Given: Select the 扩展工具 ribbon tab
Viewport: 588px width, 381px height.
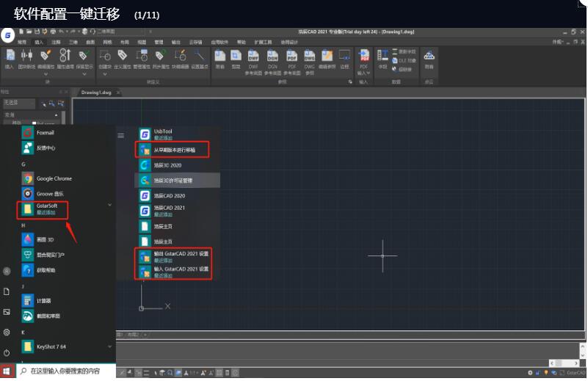Looking at the screenshot, I should pyautogui.click(x=264, y=43).
